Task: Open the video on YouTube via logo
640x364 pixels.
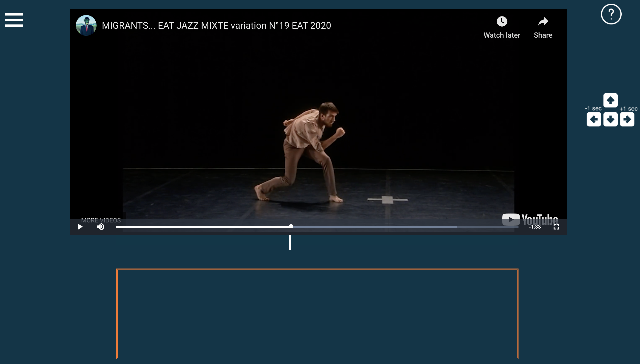Action: pyautogui.click(x=530, y=219)
